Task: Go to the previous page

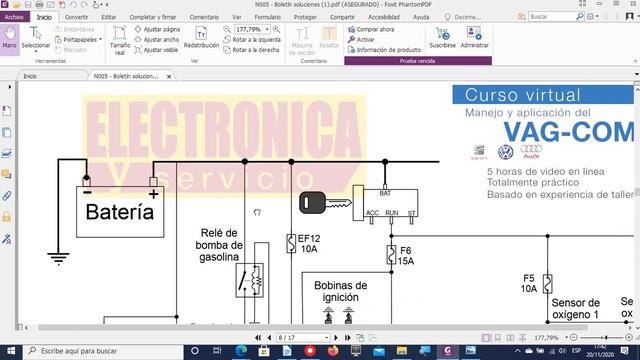Action: point(269,338)
